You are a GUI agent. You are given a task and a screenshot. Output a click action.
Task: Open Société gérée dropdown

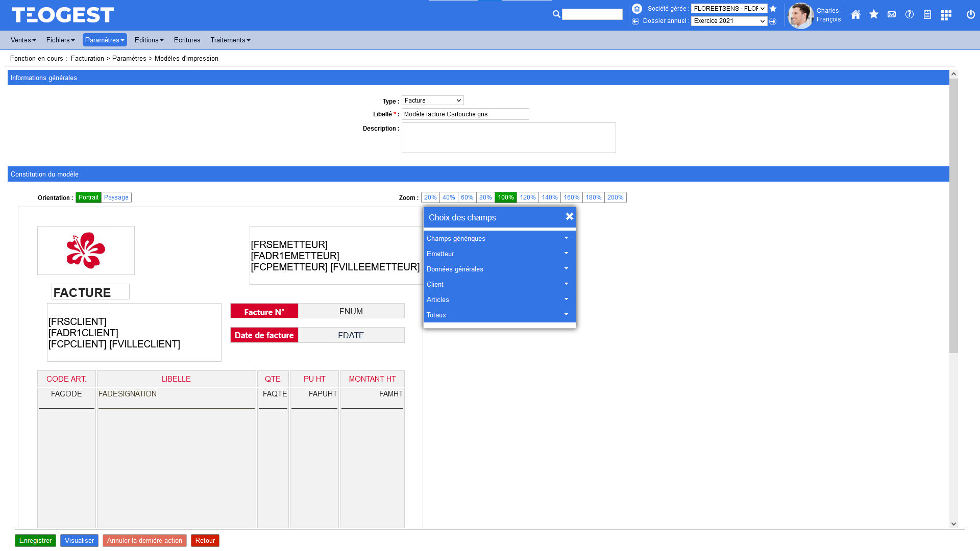pyautogui.click(x=729, y=9)
